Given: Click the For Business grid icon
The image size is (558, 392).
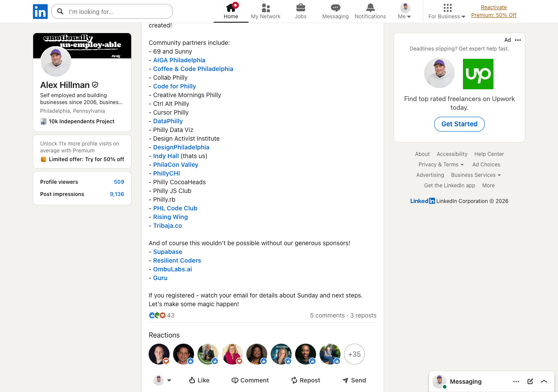Looking at the screenshot, I should pyautogui.click(x=447, y=7).
